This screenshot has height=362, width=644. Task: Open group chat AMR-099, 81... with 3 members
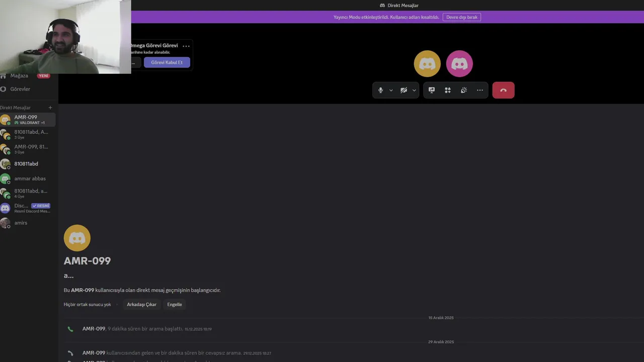(28, 149)
